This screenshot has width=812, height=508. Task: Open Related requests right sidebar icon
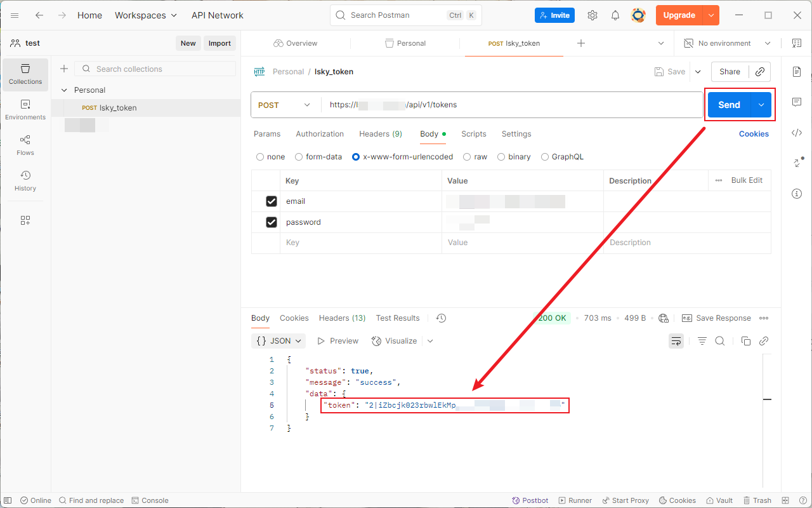(x=798, y=163)
